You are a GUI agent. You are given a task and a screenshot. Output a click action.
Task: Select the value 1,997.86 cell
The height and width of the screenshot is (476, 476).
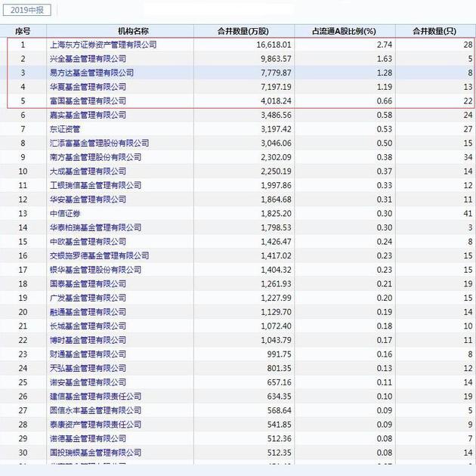click(276, 185)
